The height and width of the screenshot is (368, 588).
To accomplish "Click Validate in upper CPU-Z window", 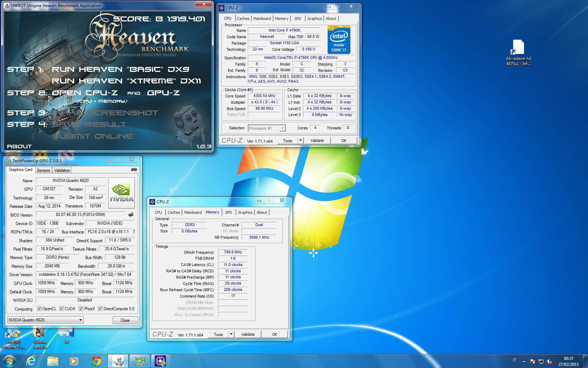I will coord(317,141).
